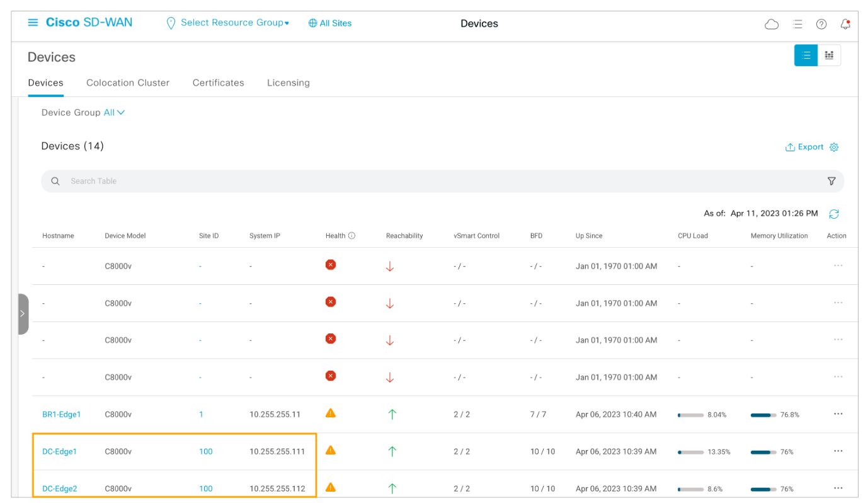Click the filter funnel icon
Image resolution: width=868 pixels, height=503 pixels.
point(831,182)
